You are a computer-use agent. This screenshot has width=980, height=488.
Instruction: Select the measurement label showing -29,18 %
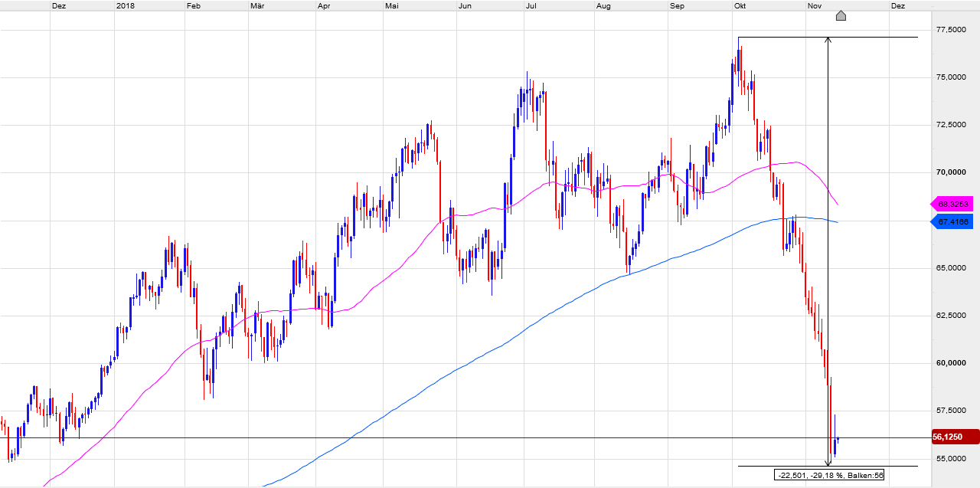point(829,475)
